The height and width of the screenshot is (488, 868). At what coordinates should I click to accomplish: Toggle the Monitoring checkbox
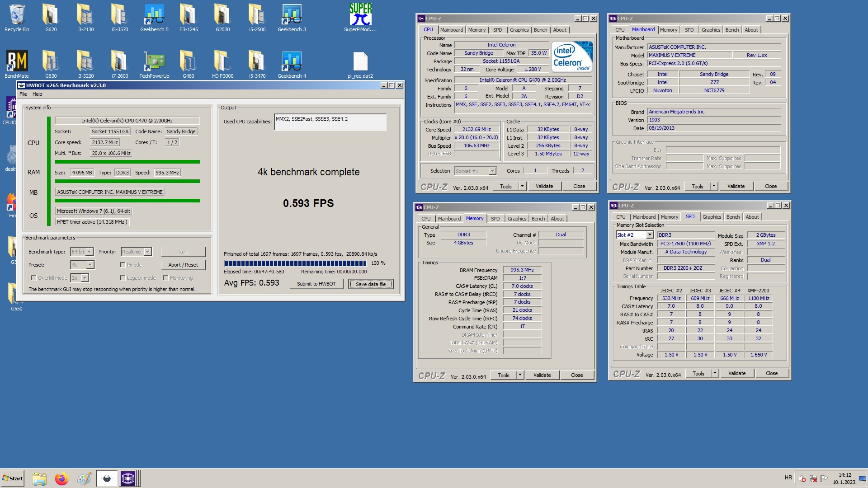tap(165, 278)
